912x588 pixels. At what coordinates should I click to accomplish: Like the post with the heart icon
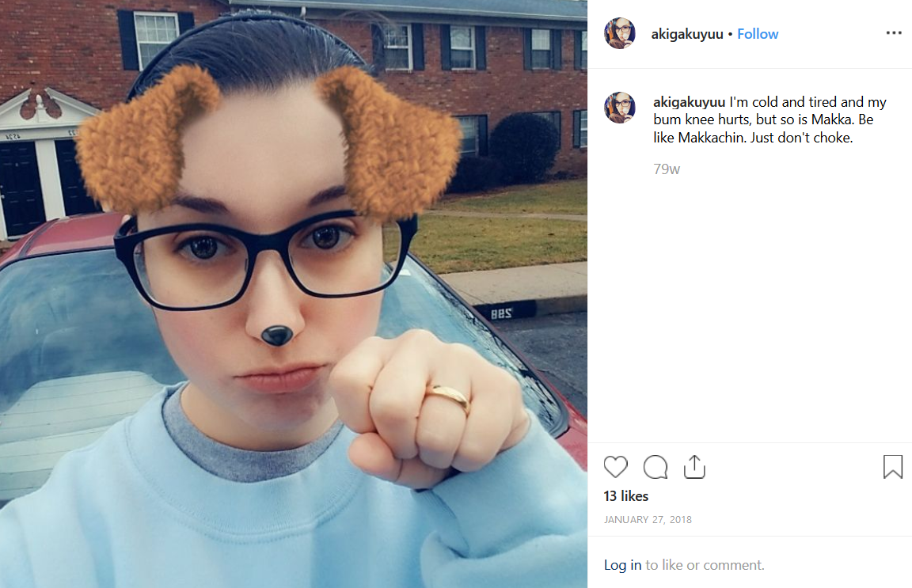tap(615, 467)
